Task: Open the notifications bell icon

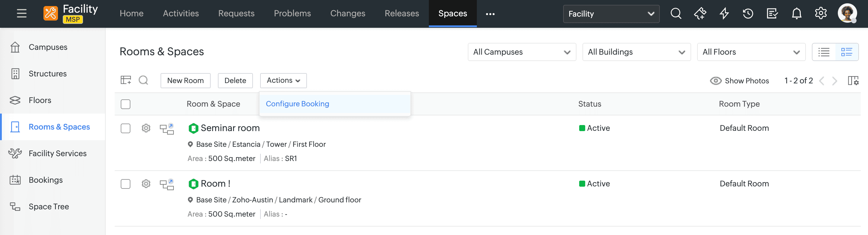Action: (x=796, y=14)
